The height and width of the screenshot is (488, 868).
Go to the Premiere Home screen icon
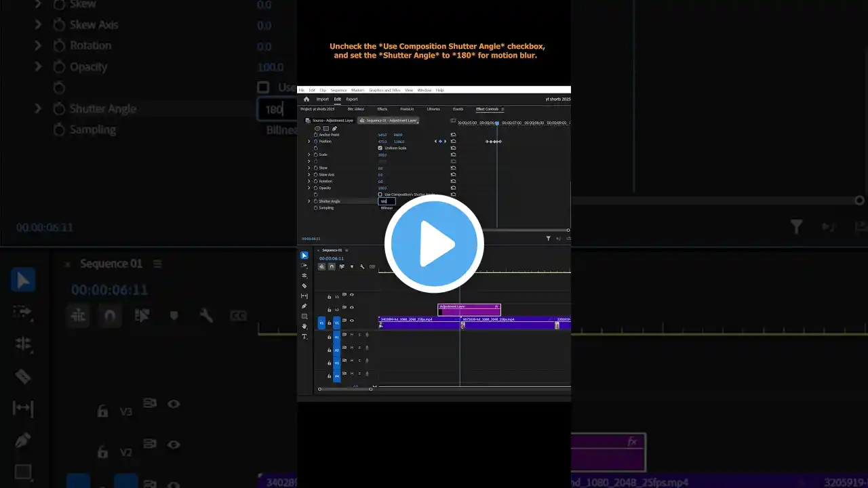307,99
